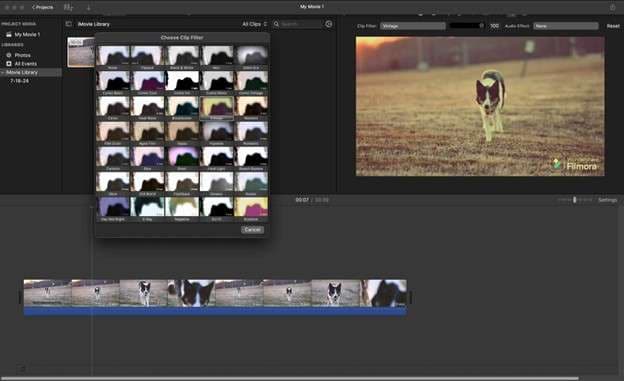
Task: Click the horizontal scrollbar at window bottom
Action: tap(290, 378)
